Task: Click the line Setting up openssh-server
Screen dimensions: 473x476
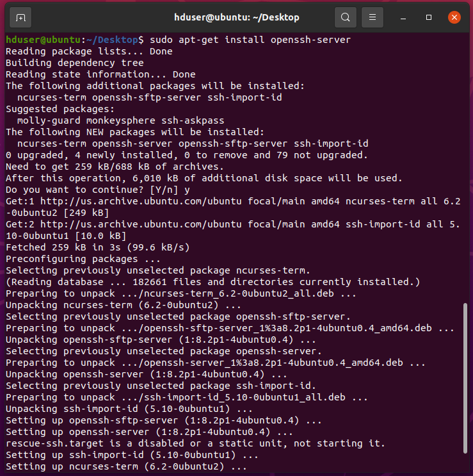Action: (x=149, y=432)
